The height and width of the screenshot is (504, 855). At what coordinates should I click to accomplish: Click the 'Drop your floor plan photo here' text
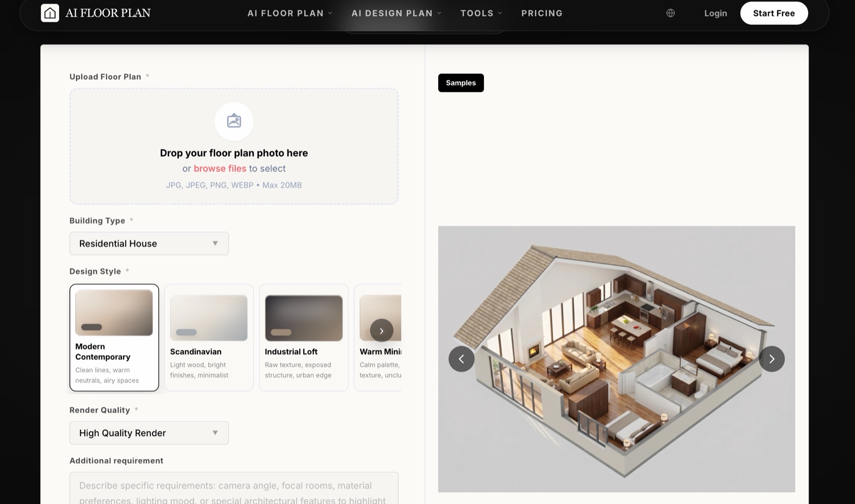(234, 153)
